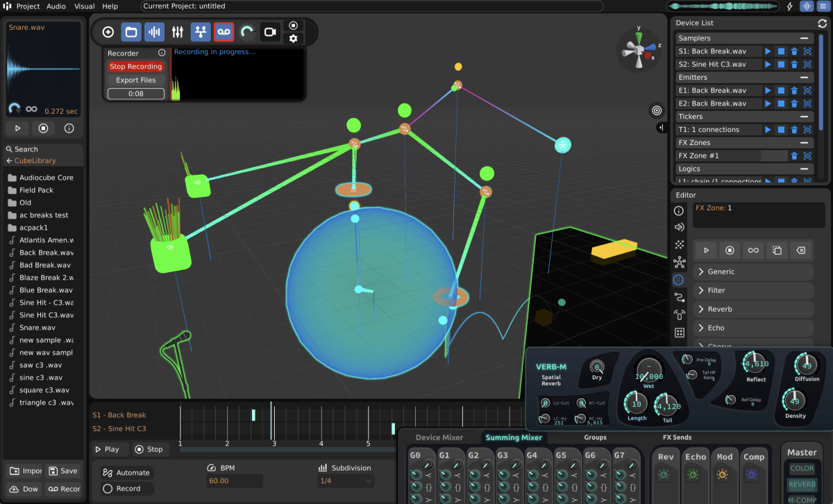Click the Stop Recording button
The image size is (833, 504).
pos(135,67)
